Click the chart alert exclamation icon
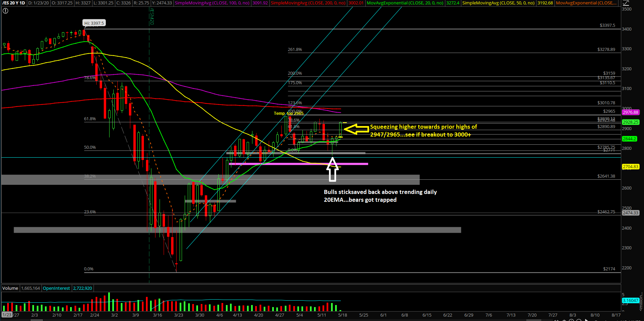Screen dimensions: 644x321 [5, 11]
